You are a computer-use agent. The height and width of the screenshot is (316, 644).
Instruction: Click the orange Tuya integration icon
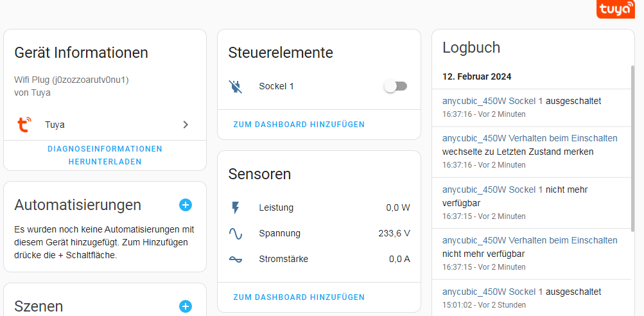click(24, 125)
